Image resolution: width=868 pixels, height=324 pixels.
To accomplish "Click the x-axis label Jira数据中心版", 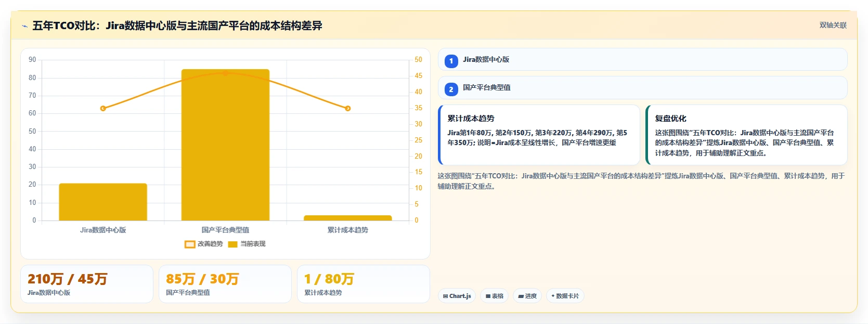I will pos(103,230).
